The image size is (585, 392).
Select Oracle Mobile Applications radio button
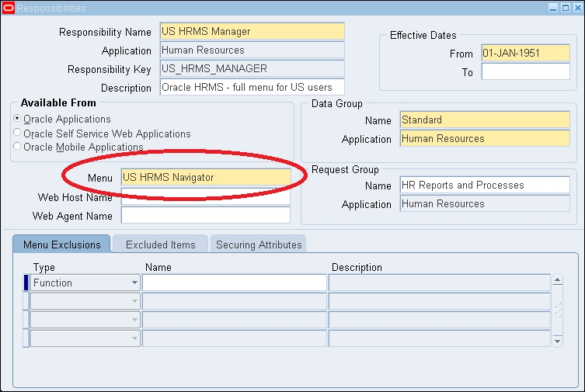click(17, 147)
